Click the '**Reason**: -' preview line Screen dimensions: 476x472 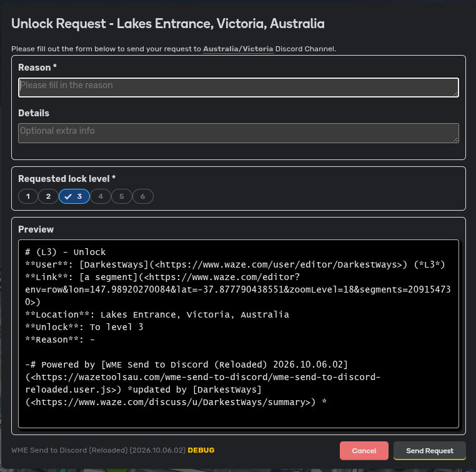point(60,339)
